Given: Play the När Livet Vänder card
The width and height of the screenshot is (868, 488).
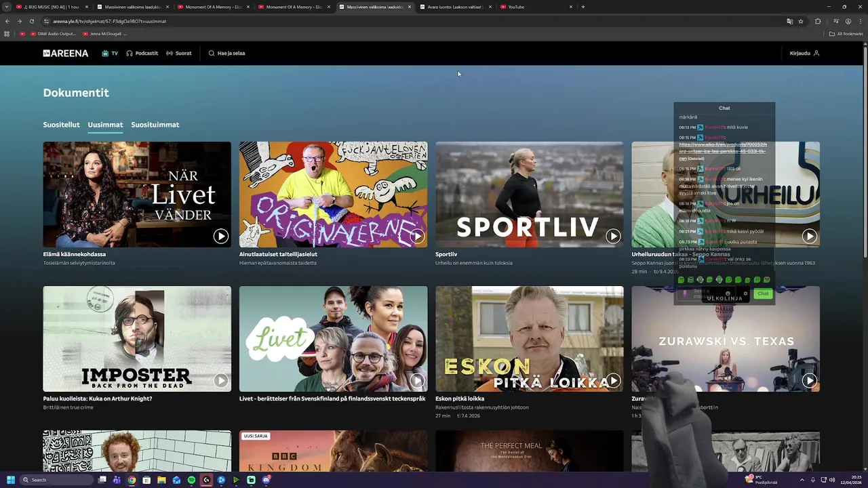Looking at the screenshot, I should tap(221, 236).
